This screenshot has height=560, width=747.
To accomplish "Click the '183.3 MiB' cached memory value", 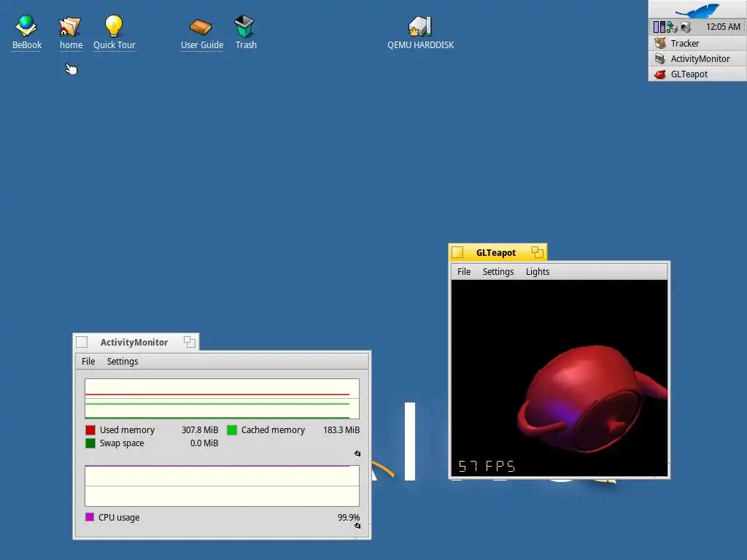I will point(341,430).
